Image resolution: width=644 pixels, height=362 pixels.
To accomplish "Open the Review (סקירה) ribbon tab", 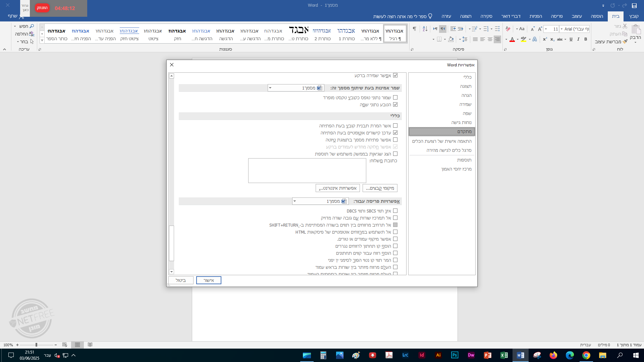I will click(x=486, y=16).
